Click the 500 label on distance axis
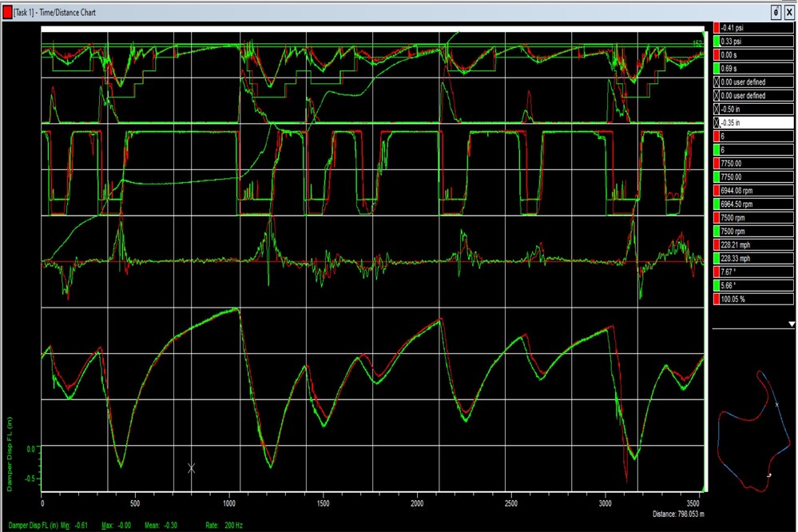Image resolution: width=798 pixels, height=532 pixels. coord(135,503)
